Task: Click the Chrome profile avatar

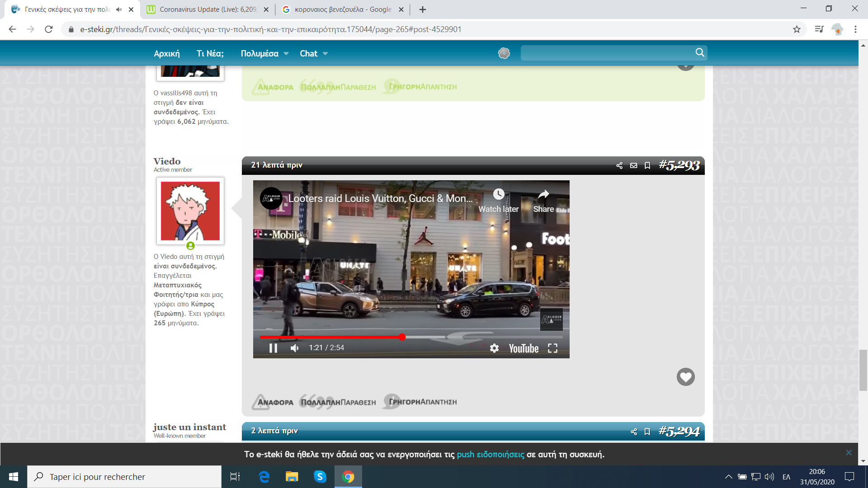Action: tap(837, 29)
